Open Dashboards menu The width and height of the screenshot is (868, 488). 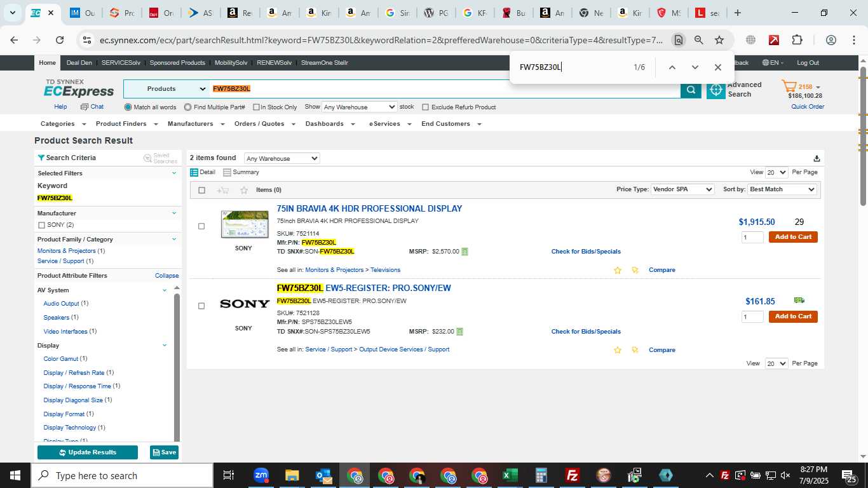tap(330, 124)
